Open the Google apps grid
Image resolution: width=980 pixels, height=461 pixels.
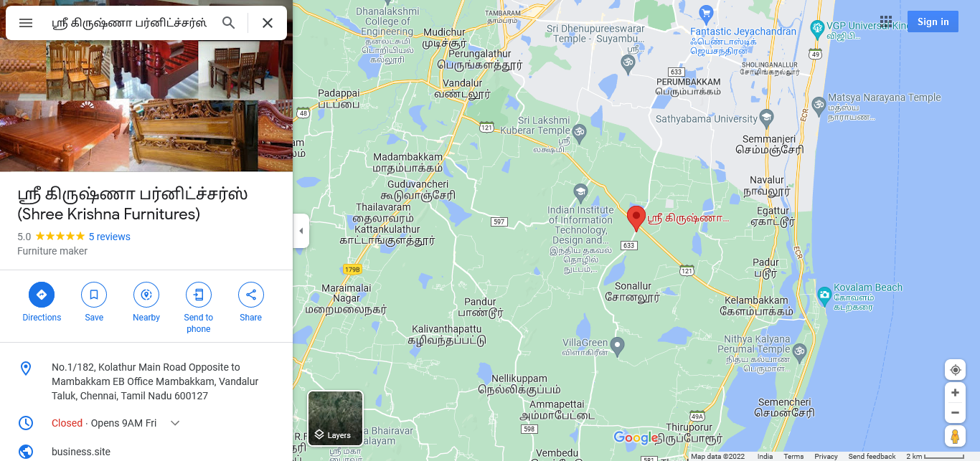tap(886, 22)
